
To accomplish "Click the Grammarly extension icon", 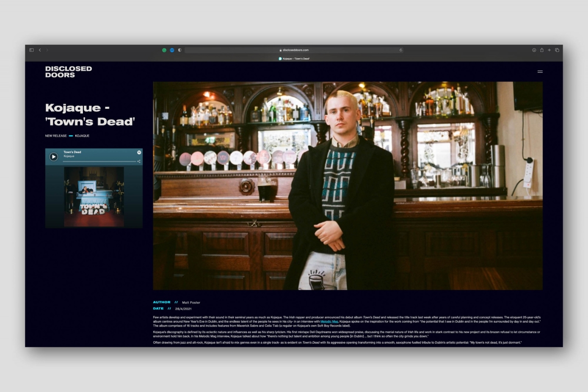I will (x=165, y=50).
